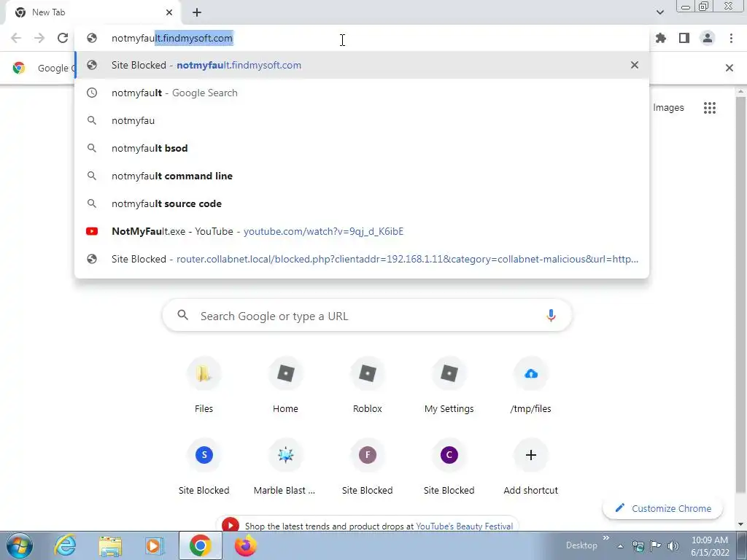The image size is (747, 560).
Task: Open a new tab with plus button
Action: (197, 12)
